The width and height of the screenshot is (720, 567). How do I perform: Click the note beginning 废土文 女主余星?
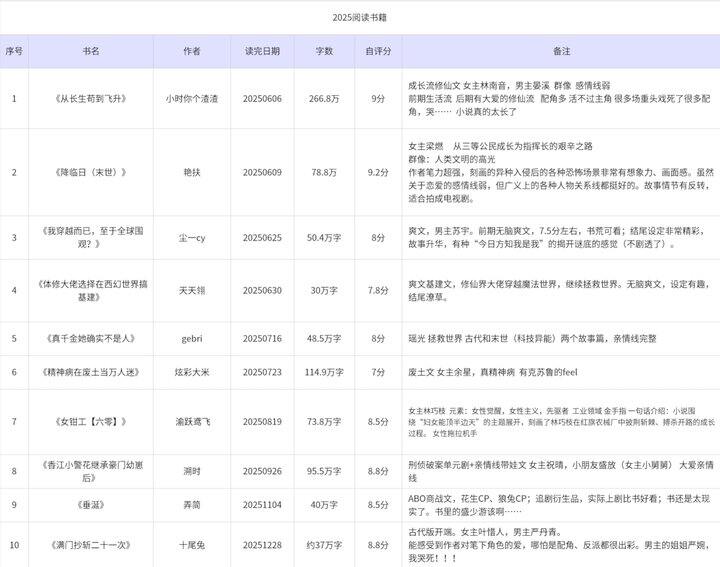click(x=493, y=372)
